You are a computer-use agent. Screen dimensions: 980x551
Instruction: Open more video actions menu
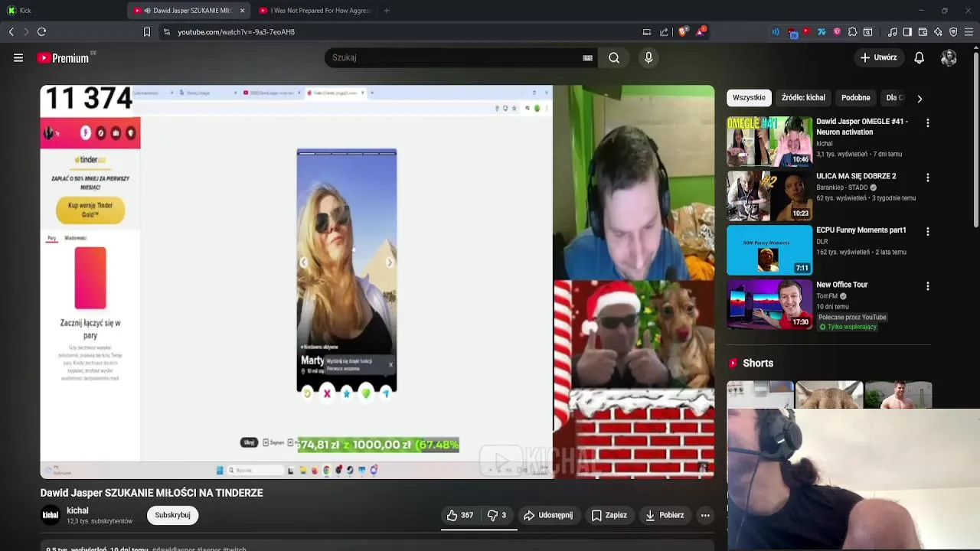(705, 515)
